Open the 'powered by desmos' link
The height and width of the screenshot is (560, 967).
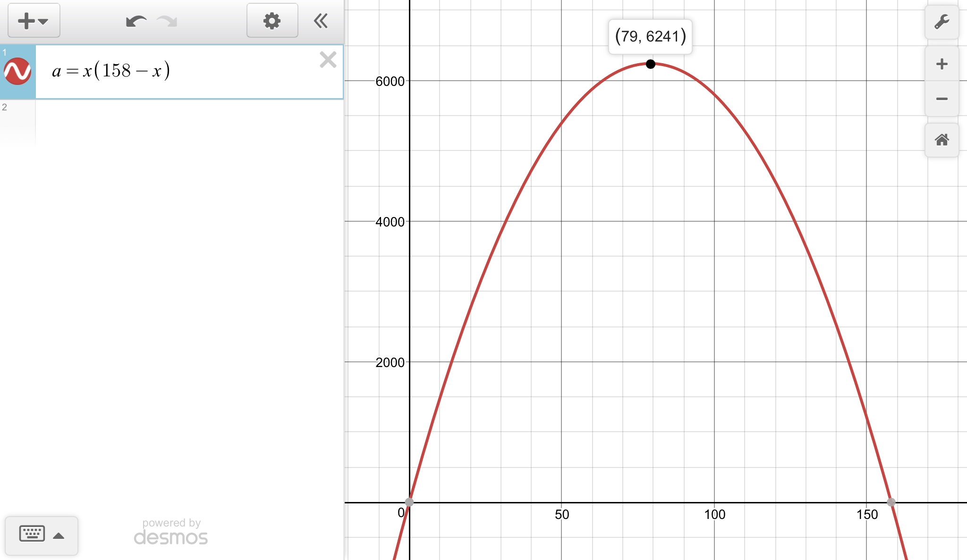[171, 532]
